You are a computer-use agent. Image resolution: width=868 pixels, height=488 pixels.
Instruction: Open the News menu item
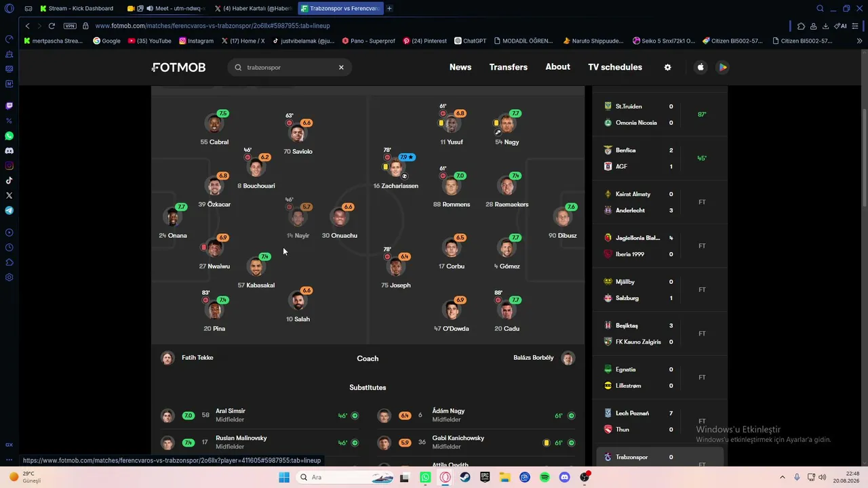point(460,67)
